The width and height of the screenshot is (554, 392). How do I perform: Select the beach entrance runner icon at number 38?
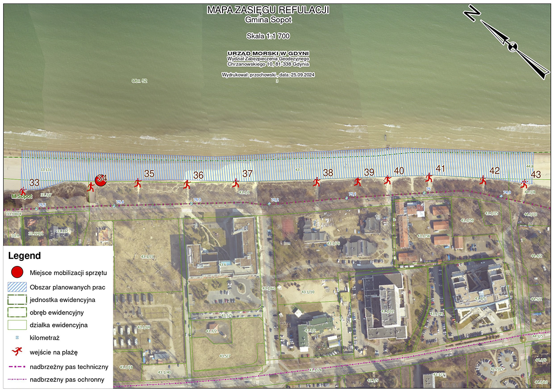click(x=317, y=182)
